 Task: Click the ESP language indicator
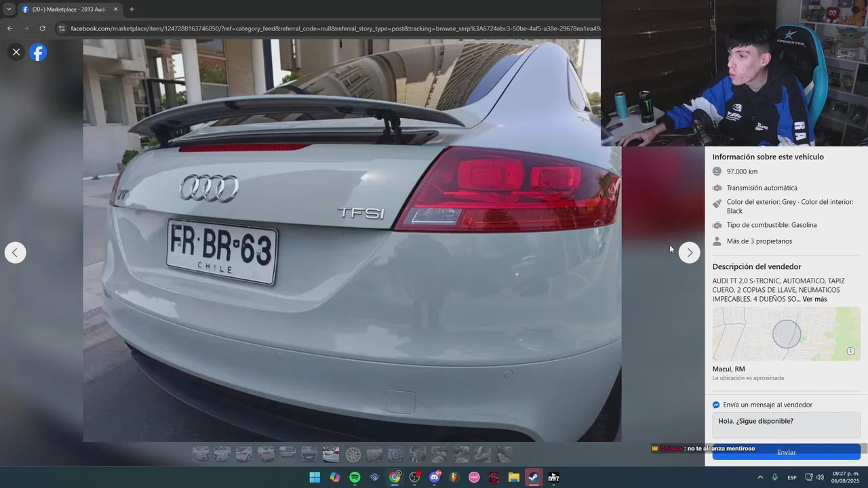[x=792, y=477]
